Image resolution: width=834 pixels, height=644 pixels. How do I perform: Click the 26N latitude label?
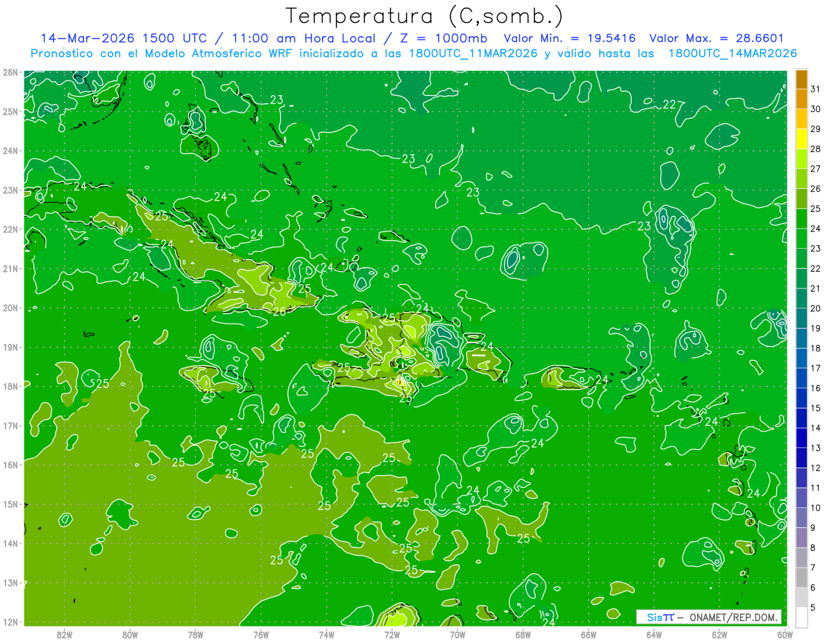tap(10, 72)
